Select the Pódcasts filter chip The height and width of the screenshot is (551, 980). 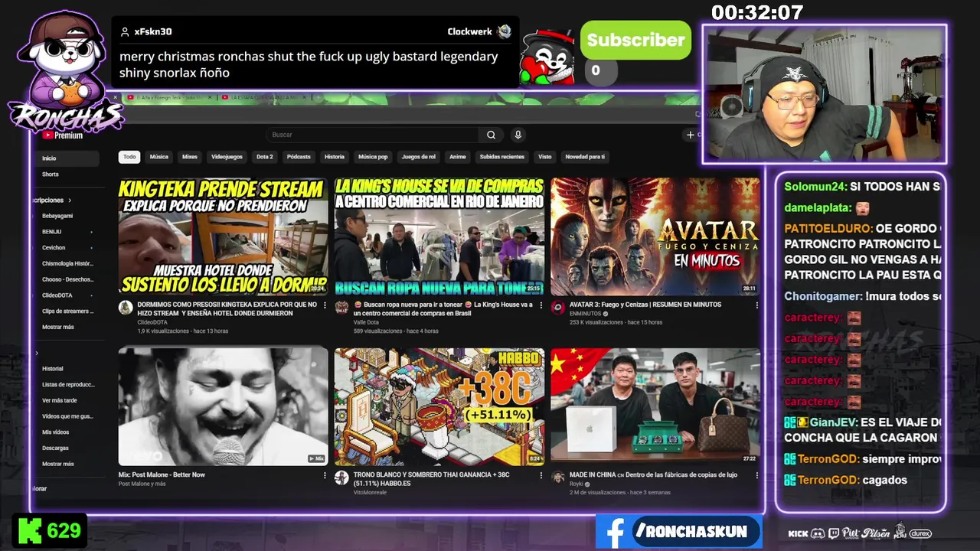[x=299, y=157]
